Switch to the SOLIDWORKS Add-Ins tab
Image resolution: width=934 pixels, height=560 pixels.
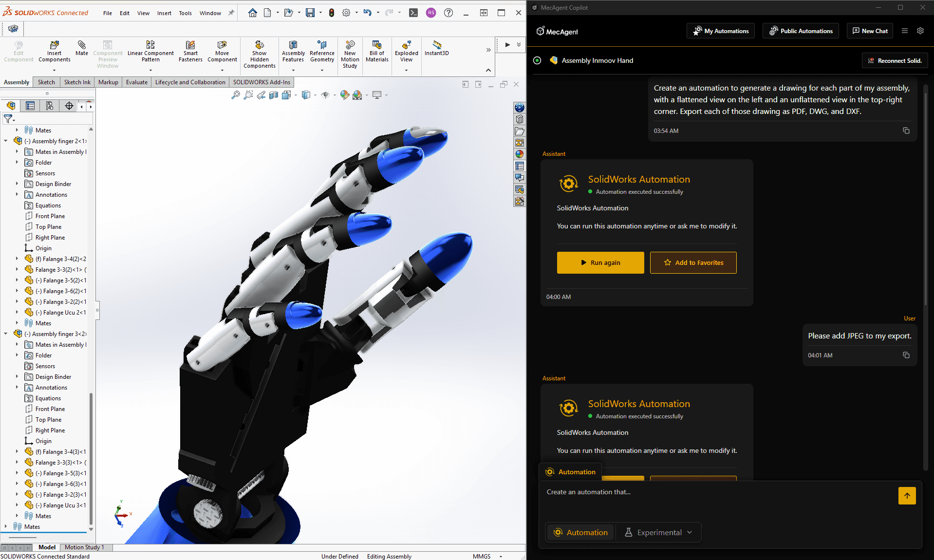click(262, 82)
